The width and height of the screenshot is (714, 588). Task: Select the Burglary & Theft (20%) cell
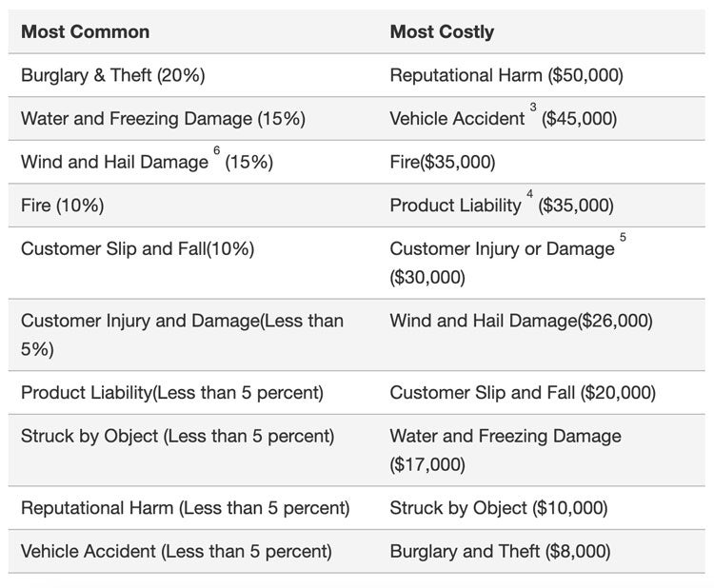coord(112,75)
